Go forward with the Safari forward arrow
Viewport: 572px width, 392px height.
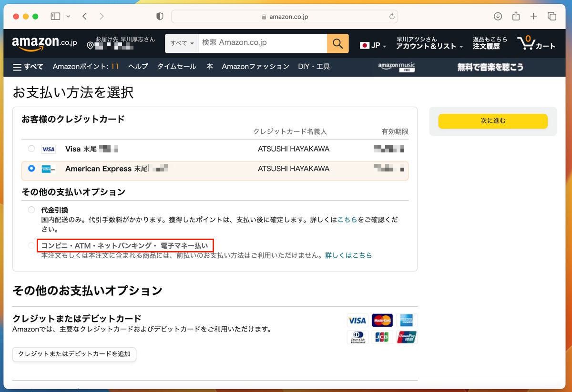point(102,16)
